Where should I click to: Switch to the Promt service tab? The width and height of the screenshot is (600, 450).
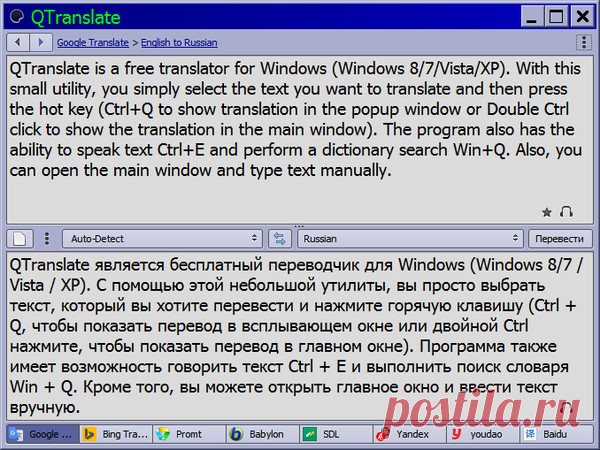[189, 434]
